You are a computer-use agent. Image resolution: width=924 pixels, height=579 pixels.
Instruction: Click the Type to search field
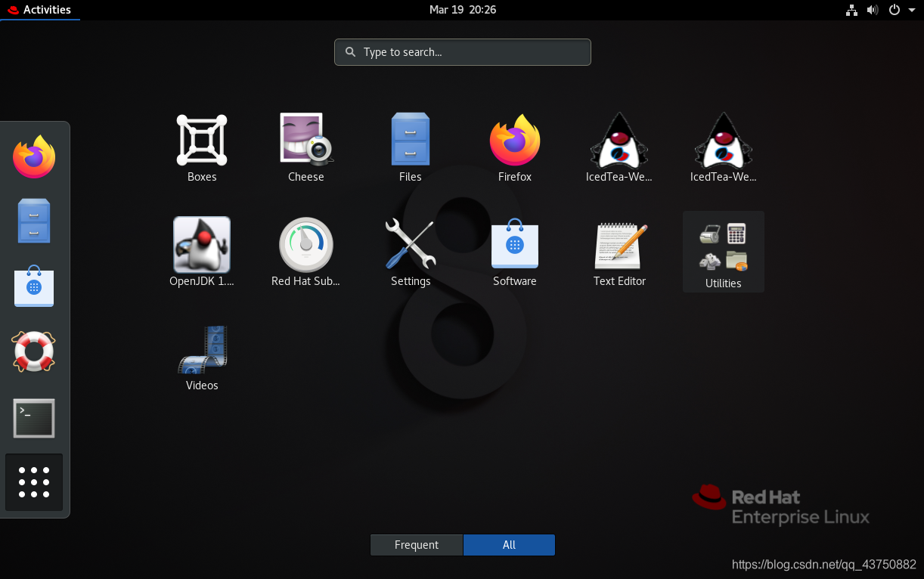(463, 52)
